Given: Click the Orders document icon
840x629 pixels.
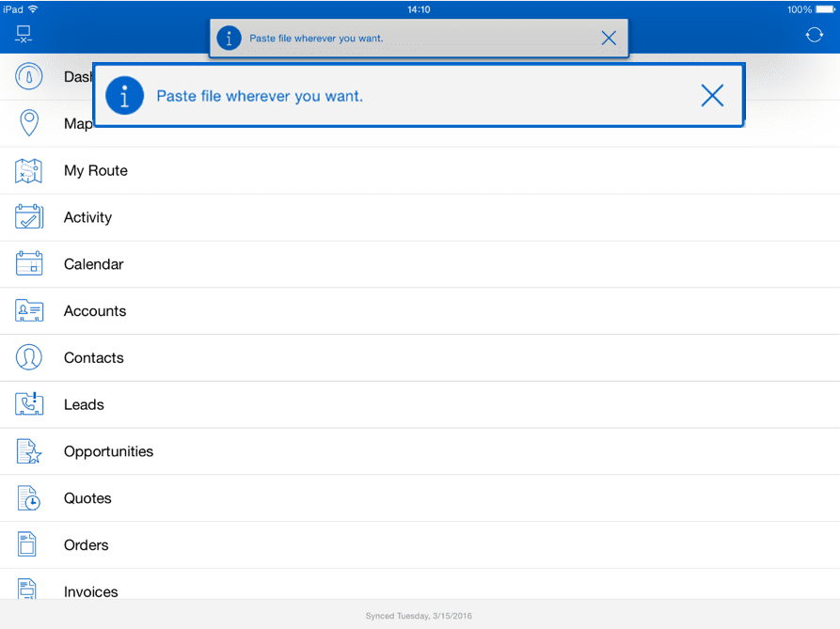Looking at the screenshot, I should (x=26, y=544).
